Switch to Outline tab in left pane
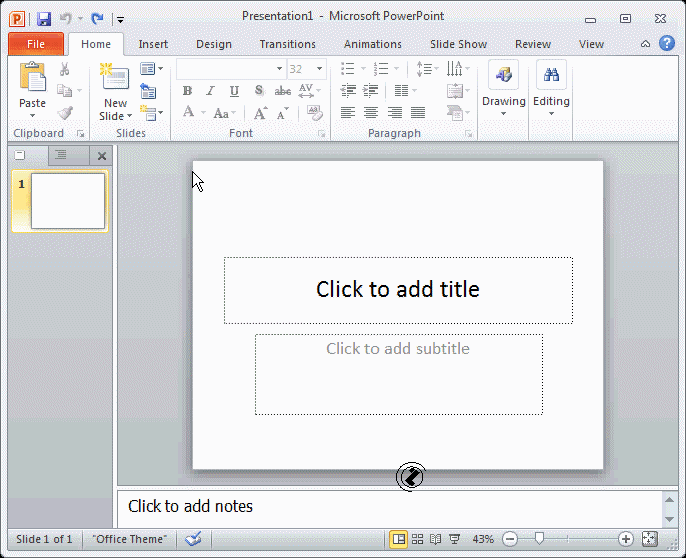Screen dimensions: 686x558 click(61, 155)
